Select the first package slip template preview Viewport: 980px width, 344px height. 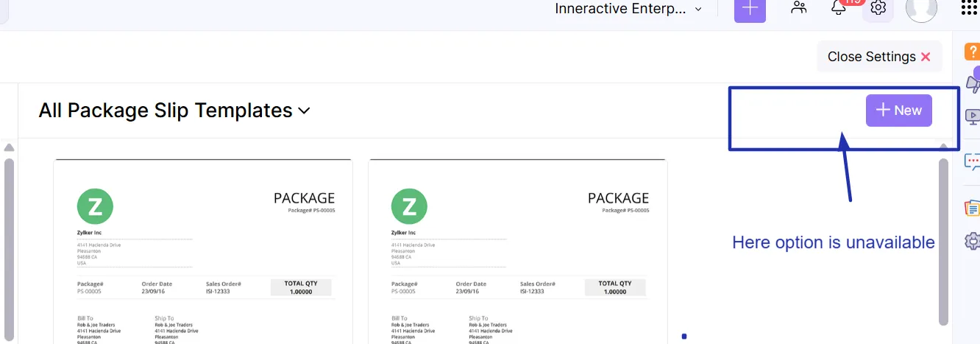[x=202, y=250]
